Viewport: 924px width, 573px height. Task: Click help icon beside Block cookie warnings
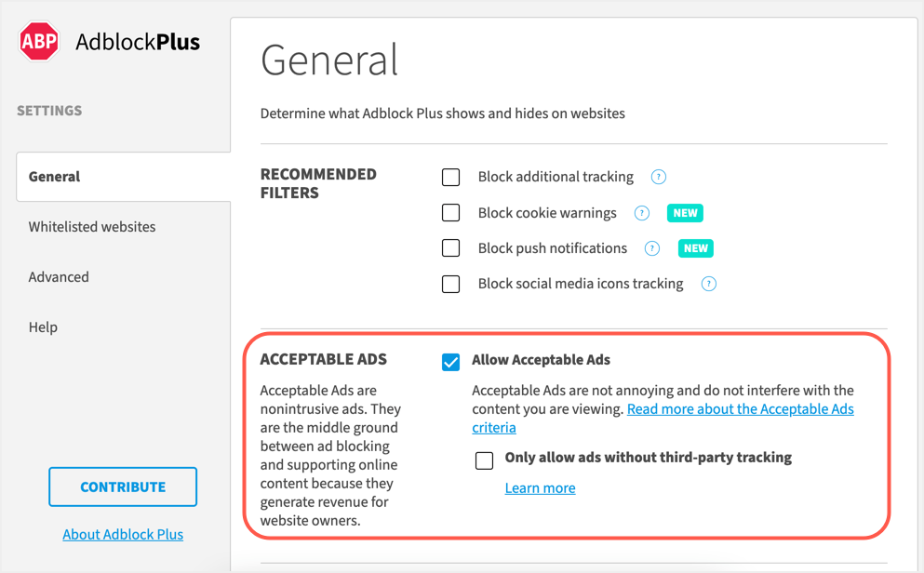641,213
